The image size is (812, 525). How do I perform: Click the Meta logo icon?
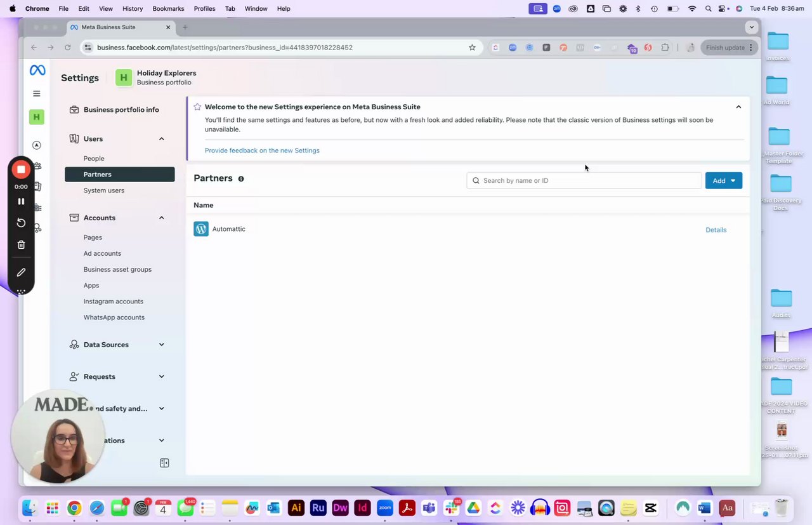tap(37, 70)
